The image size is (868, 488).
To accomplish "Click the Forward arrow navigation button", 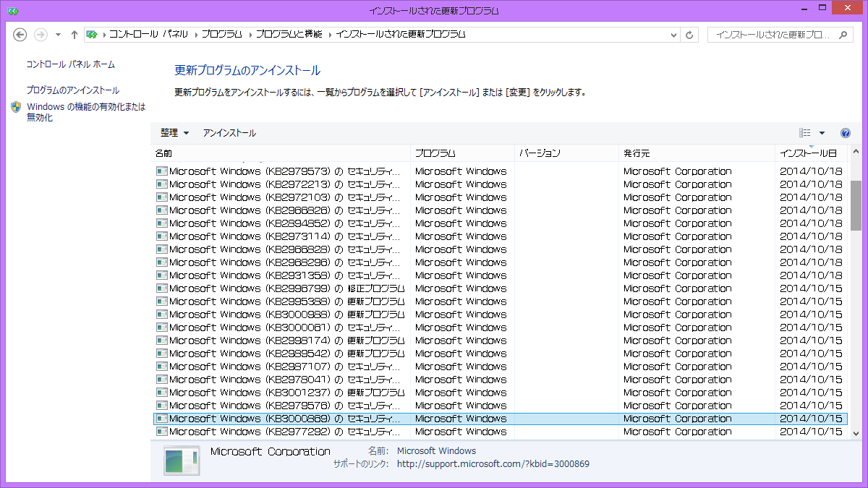I will pos(41,35).
